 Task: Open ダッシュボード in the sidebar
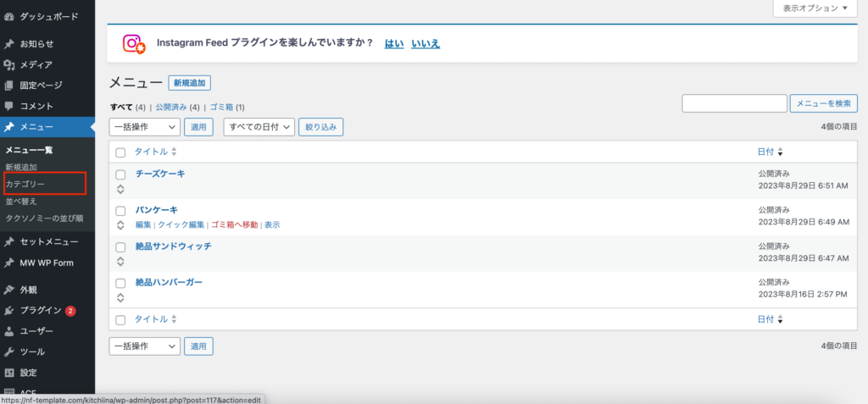click(49, 17)
